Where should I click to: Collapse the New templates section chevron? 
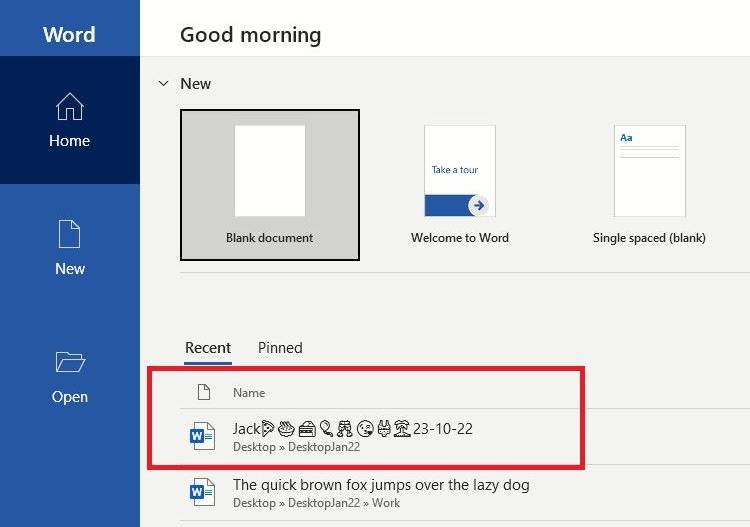click(164, 84)
